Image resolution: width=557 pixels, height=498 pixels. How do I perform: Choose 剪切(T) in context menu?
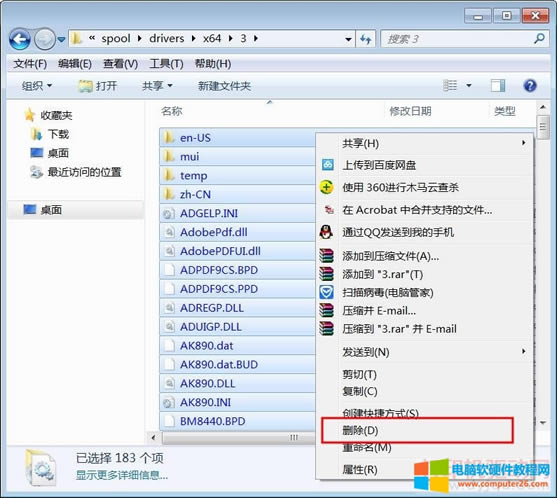tap(424, 374)
